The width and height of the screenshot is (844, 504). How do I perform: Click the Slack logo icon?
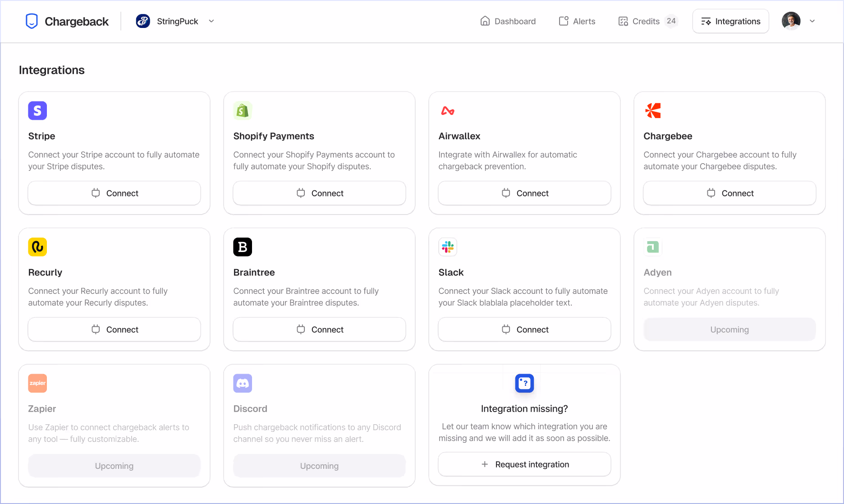pos(448,247)
